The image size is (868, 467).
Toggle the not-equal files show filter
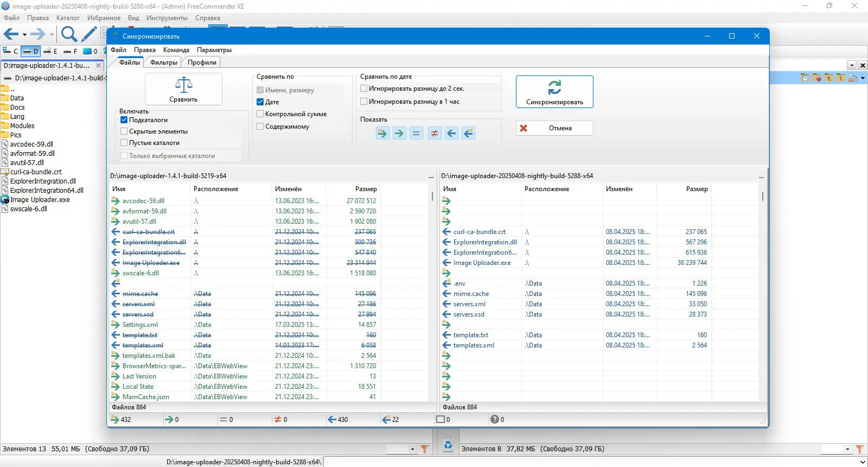[435, 133]
